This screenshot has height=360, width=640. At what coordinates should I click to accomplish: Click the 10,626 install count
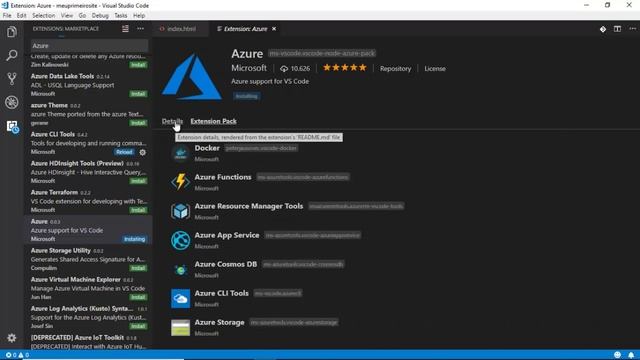pos(295,69)
